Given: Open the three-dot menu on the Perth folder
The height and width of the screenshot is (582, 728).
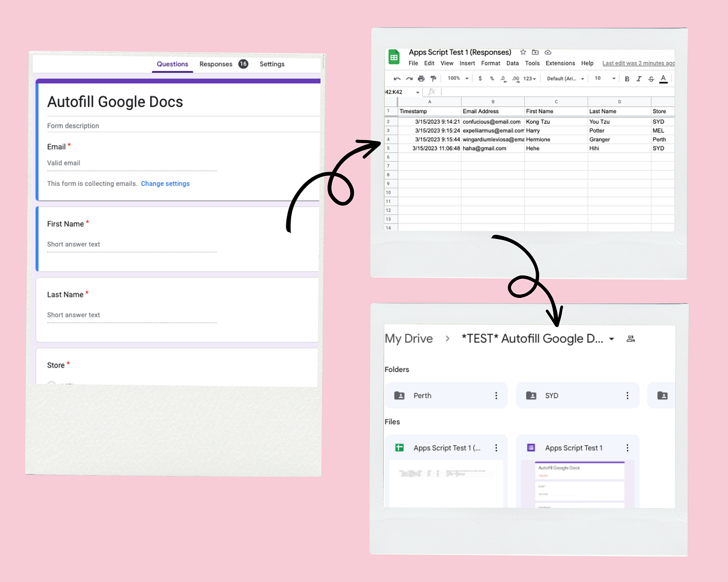Looking at the screenshot, I should 495,396.
